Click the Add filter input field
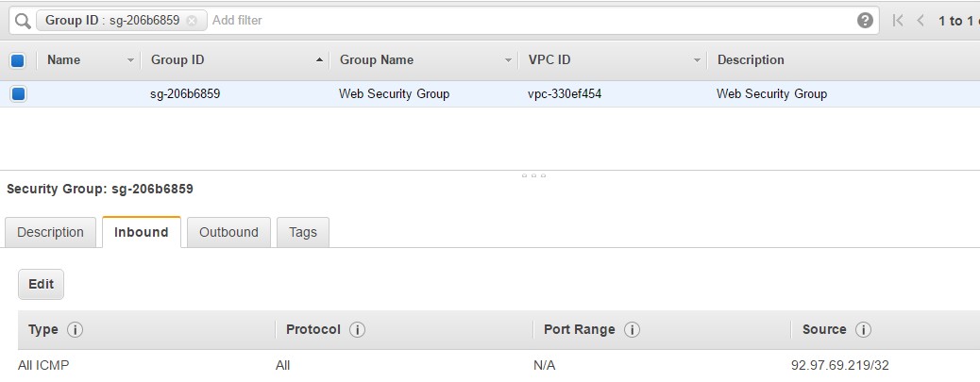Image resolution: width=980 pixels, height=382 pixels. [x=532, y=21]
